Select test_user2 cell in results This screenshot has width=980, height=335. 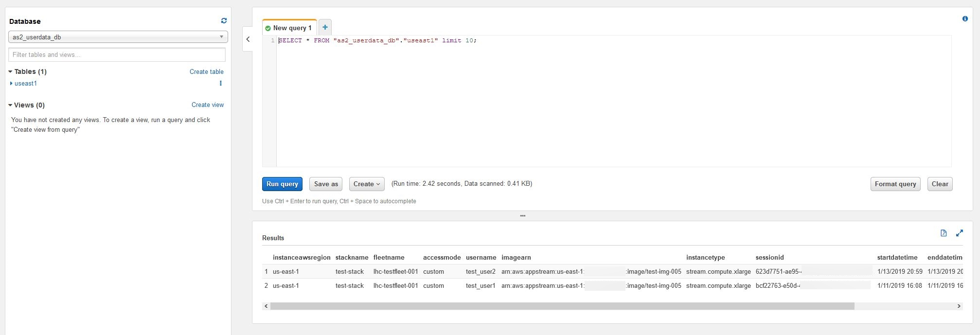481,271
